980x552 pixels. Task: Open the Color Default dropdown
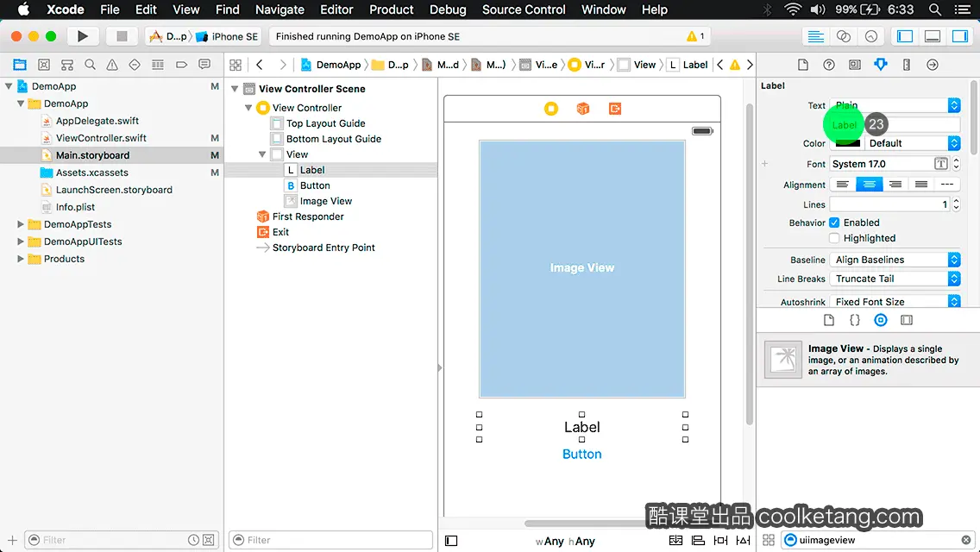click(913, 143)
